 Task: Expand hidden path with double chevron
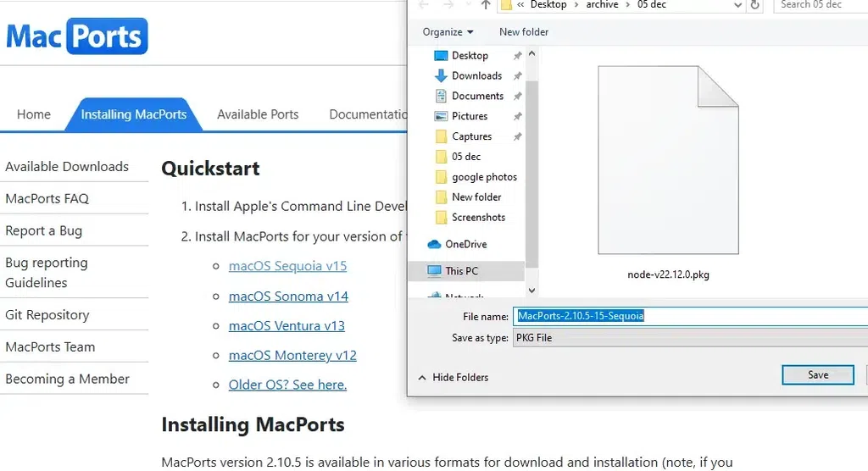pos(520,5)
